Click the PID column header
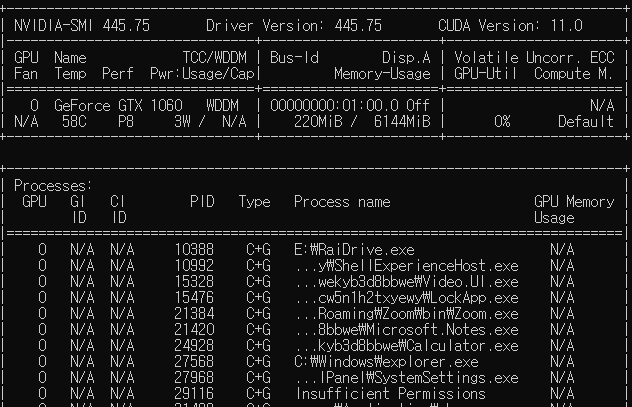 point(202,201)
